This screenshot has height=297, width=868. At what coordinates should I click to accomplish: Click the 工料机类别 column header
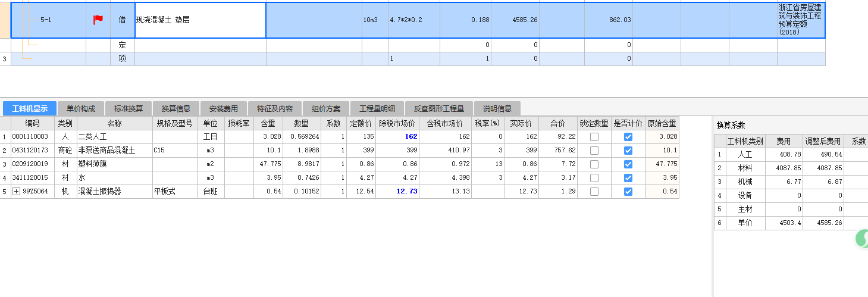click(745, 141)
